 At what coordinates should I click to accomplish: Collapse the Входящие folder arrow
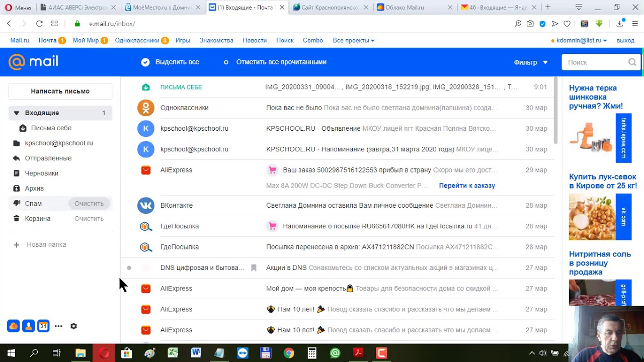16,113
